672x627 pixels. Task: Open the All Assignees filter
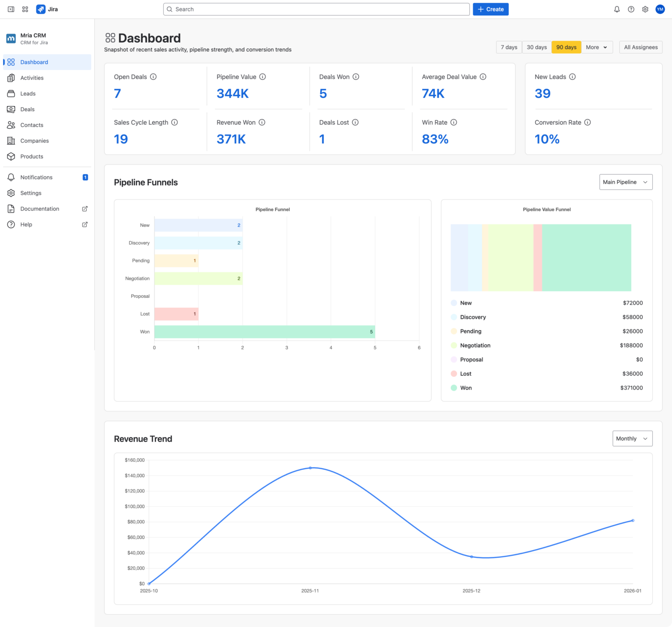pos(641,47)
